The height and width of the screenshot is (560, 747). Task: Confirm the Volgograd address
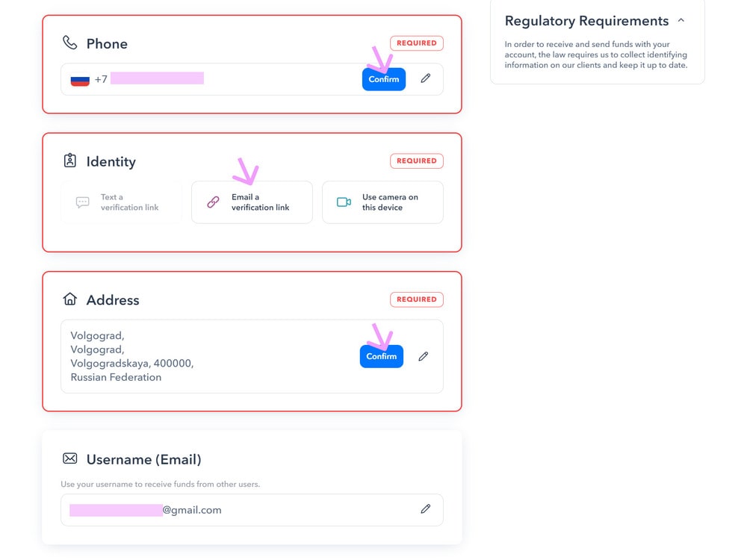click(x=381, y=356)
